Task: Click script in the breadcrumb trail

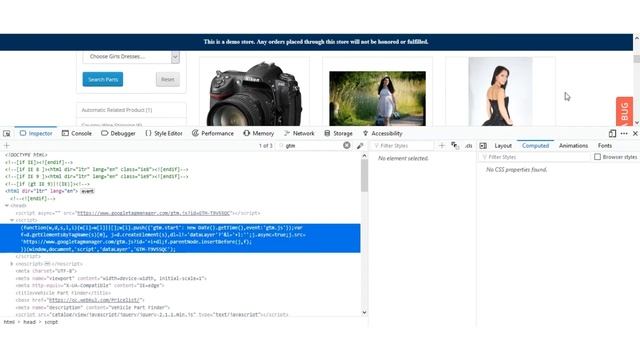Action: pos(51,322)
